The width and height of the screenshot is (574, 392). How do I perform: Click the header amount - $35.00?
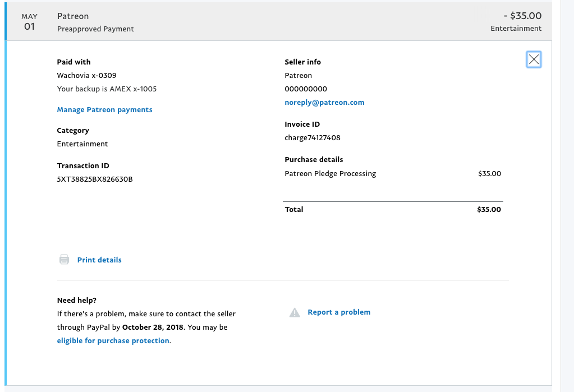(x=523, y=16)
